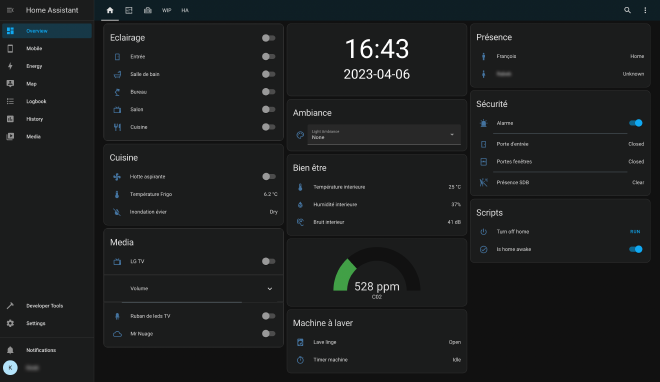Screen dimensions: 660x382
Task: Open François presence details
Action: pos(560,56)
